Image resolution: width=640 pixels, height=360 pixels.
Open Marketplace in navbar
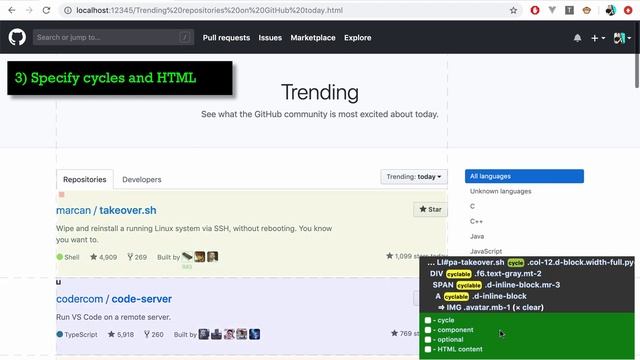click(x=313, y=38)
